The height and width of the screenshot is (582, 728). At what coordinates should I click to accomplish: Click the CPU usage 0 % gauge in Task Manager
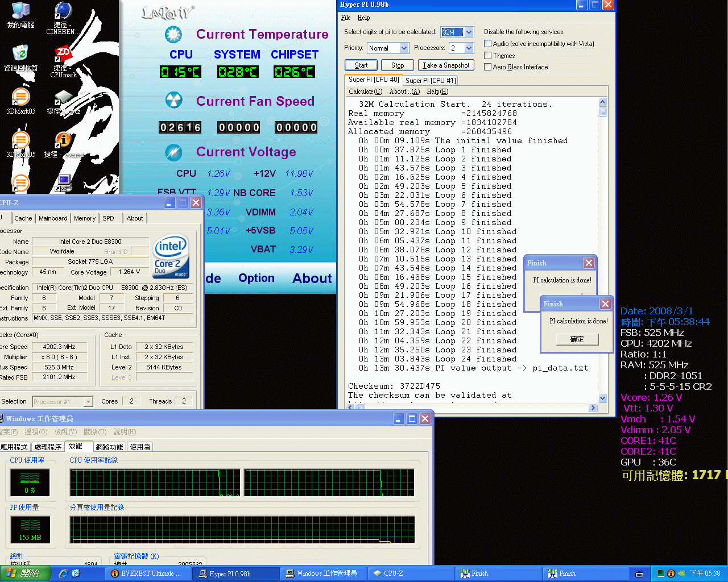(30, 483)
